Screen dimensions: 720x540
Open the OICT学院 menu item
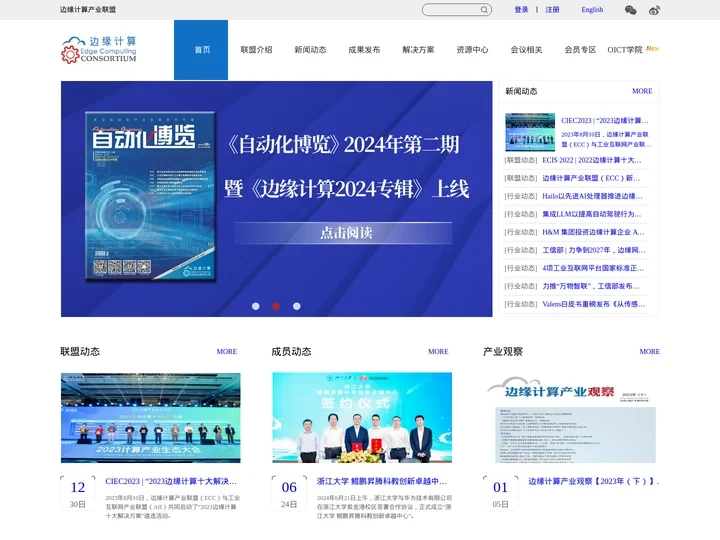click(624, 50)
